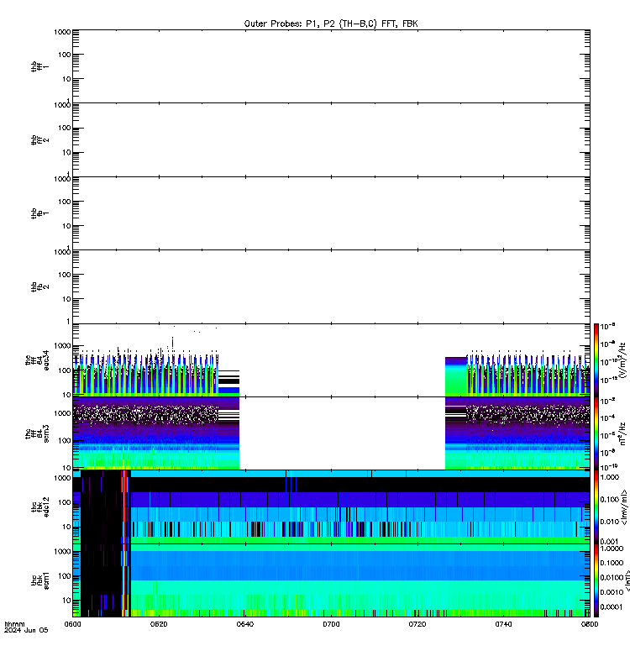Click the scm3 nT²/Hz color bar
The image size is (630, 672).
pos(596,433)
